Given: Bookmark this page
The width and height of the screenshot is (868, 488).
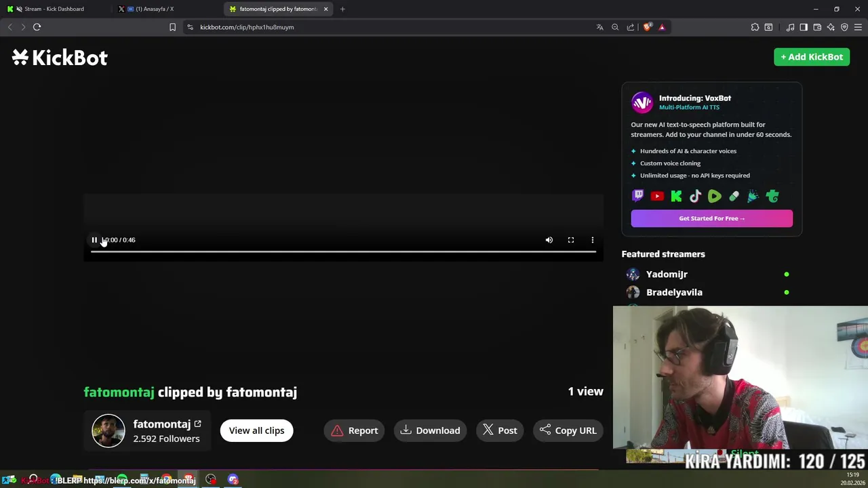Looking at the screenshot, I should (x=172, y=27).
